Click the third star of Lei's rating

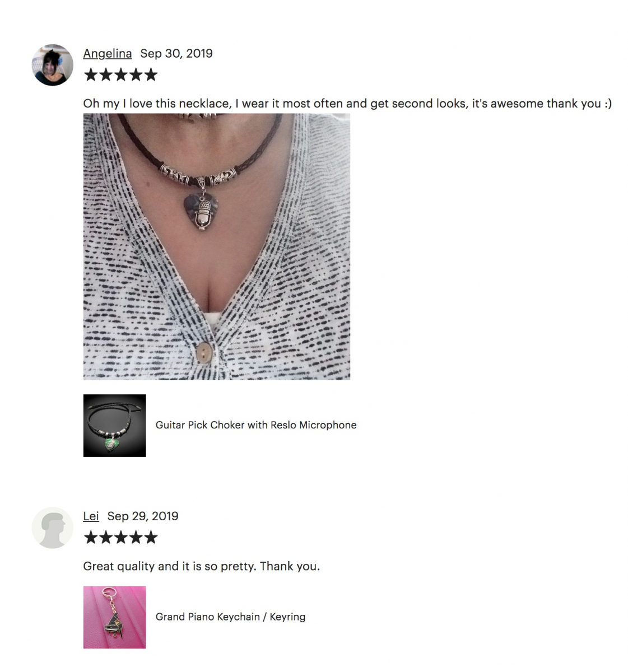(120, 538)
